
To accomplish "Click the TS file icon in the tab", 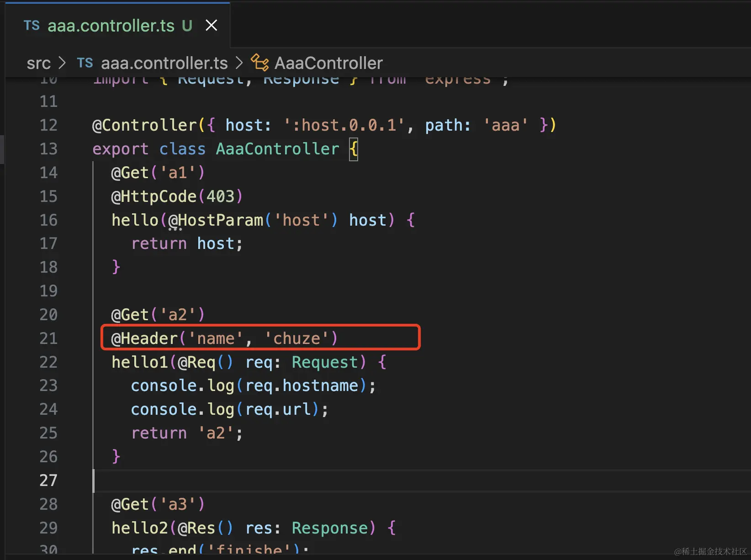I will (32, 26).
